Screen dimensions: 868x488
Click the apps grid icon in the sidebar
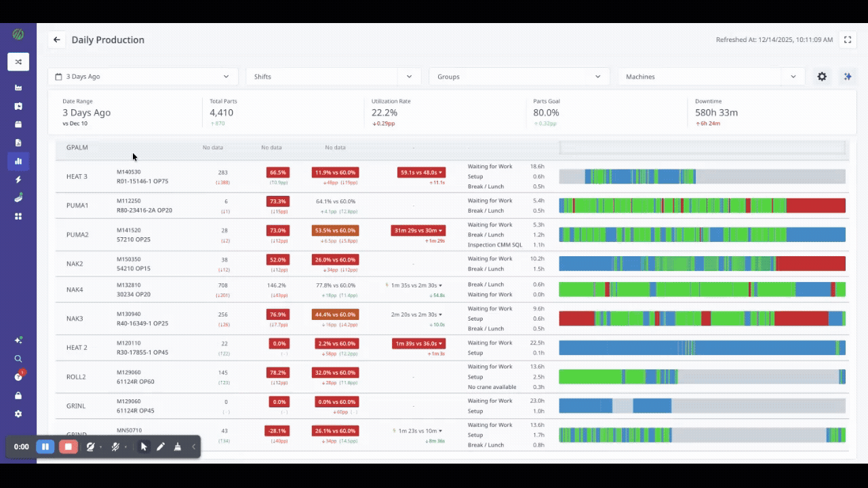[18, 216]
